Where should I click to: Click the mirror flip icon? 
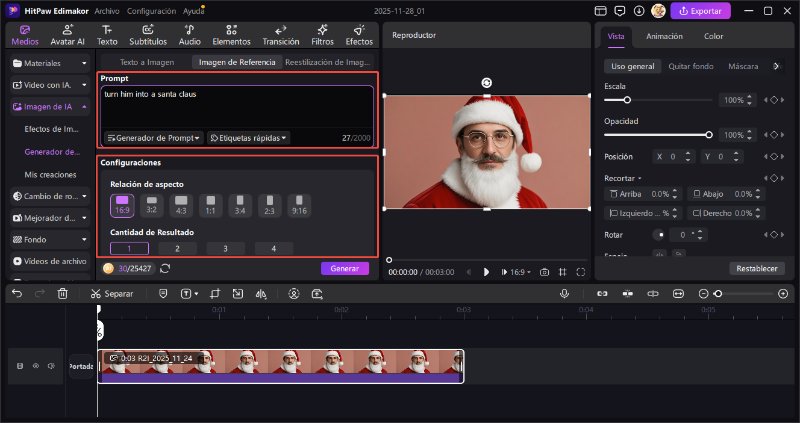[x=261, y=294]
